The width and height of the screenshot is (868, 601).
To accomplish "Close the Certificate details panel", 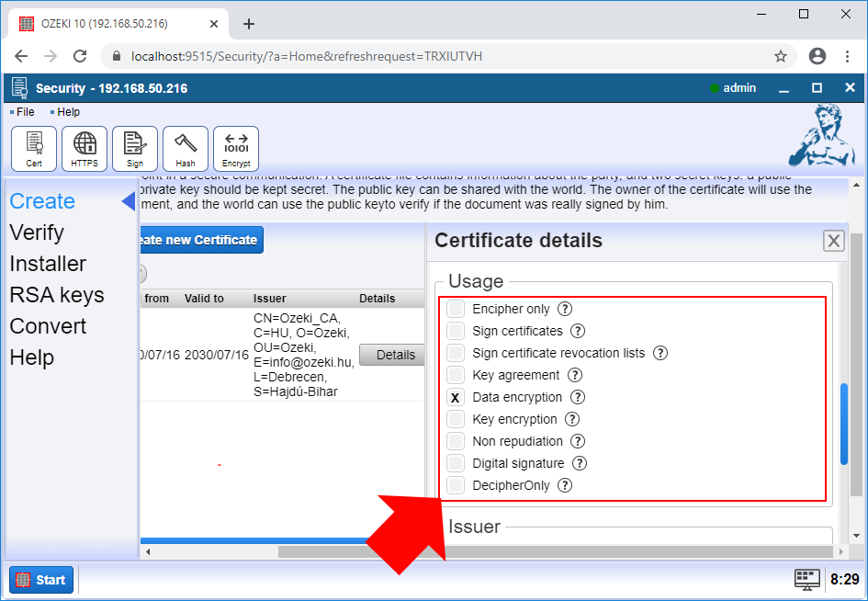I will [834, 241].
